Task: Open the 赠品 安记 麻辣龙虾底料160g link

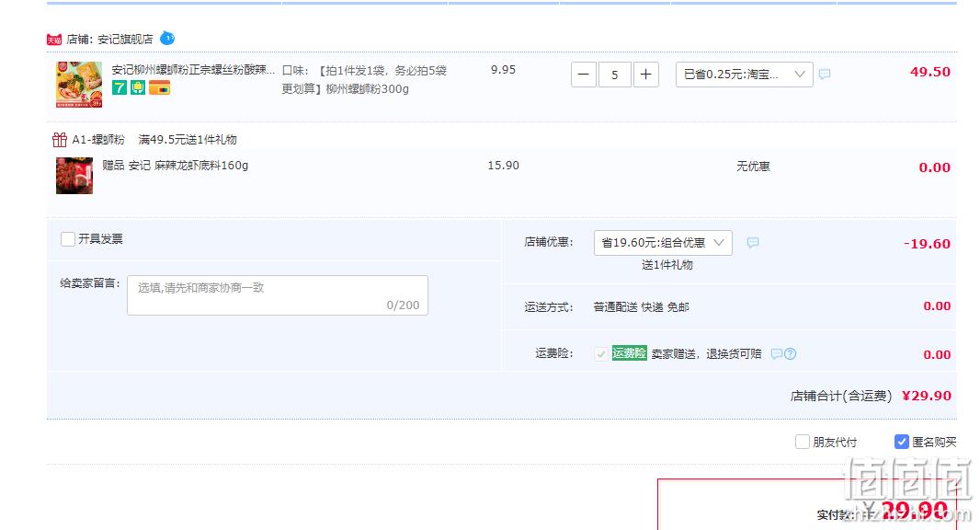Action: point(175,166)
